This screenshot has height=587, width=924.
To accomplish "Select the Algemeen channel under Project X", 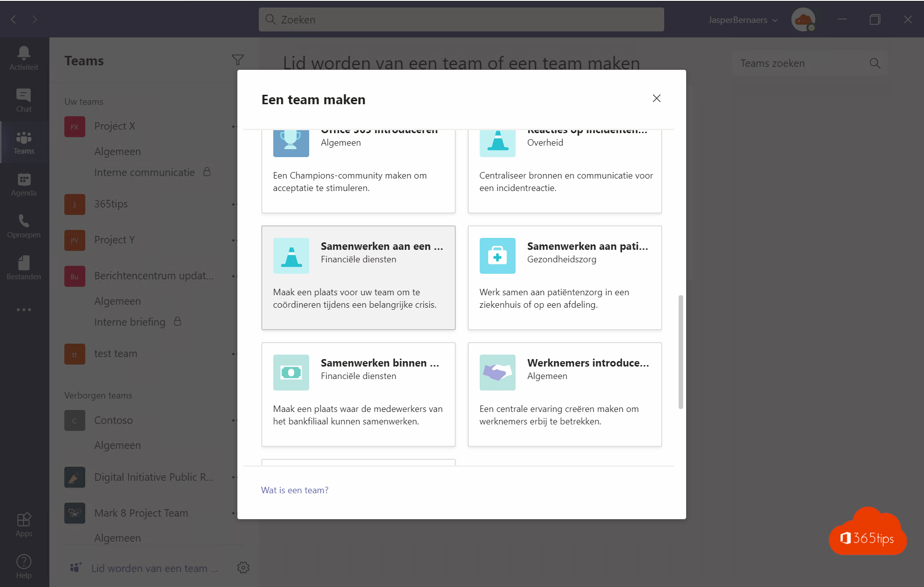I will point(117,151).
